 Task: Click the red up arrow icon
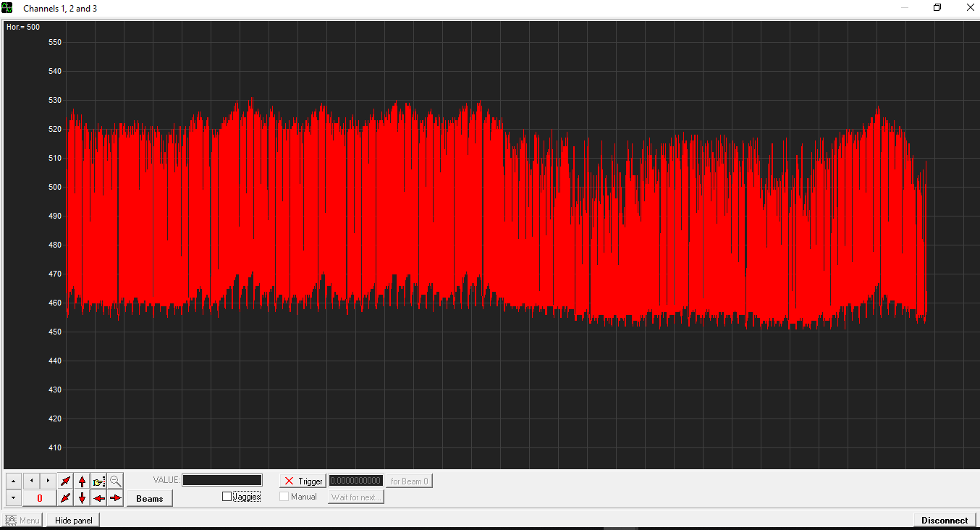(82, 481)
